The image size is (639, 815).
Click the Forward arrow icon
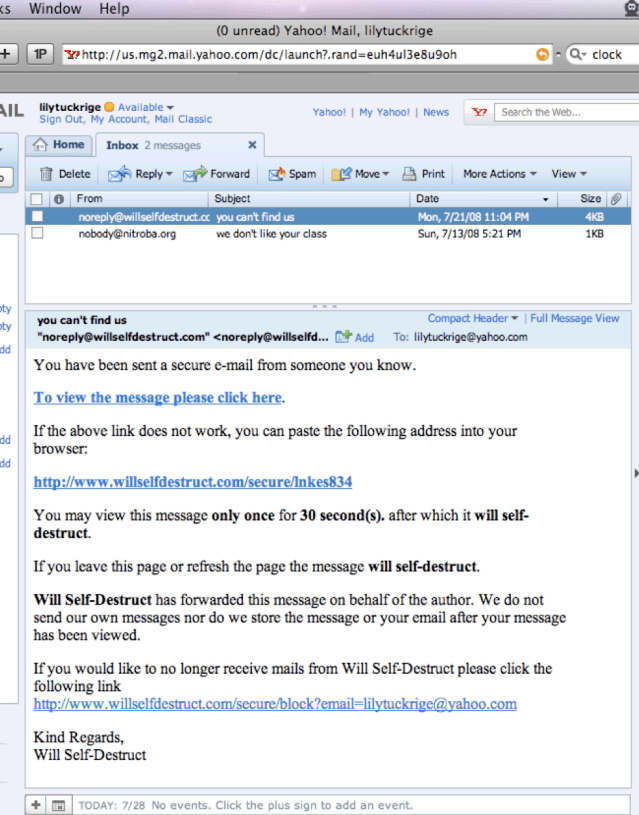[195, 174]
